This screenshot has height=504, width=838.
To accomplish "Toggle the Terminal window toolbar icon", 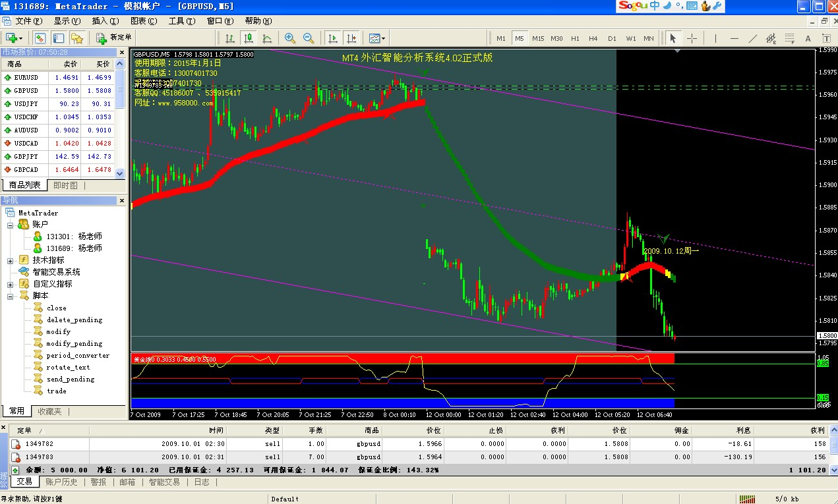I will pos(58,38).
